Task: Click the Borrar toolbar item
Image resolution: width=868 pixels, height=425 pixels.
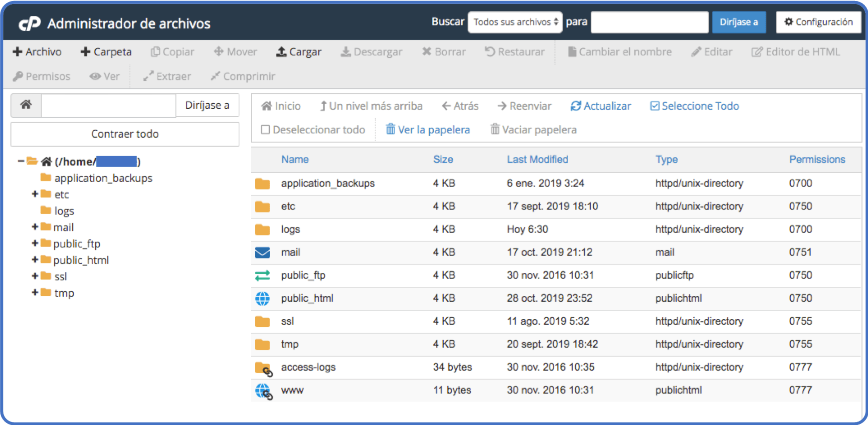Action: (444, 52)
